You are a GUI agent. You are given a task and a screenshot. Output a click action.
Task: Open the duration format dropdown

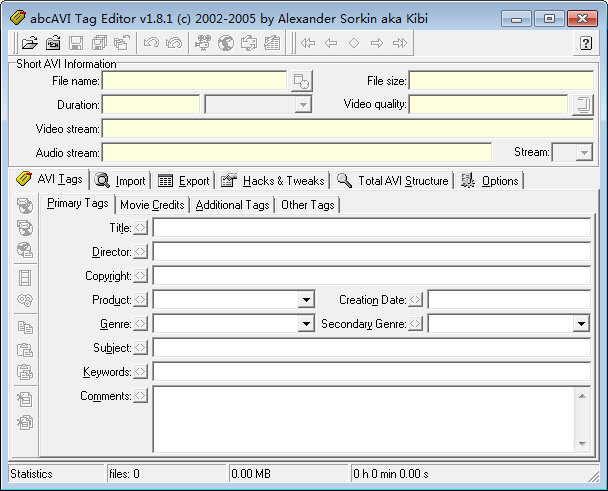coord(303,105)
